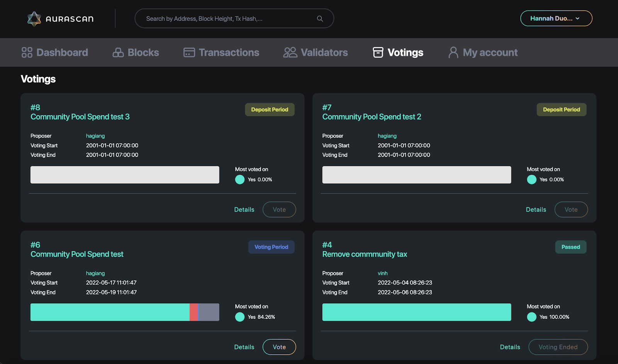618x364 pixels.
Task: Click the Yes 84.26% result text
Action: pos(261,317)
